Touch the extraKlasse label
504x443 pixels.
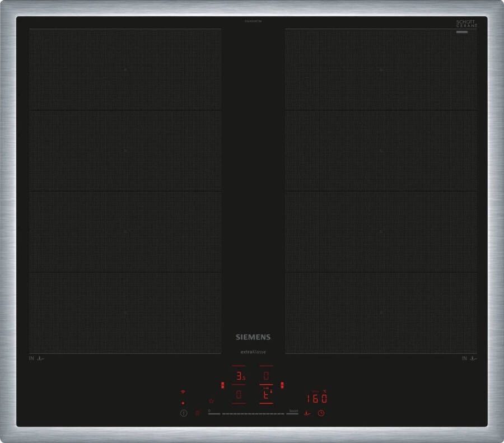[x=253, y=352]
